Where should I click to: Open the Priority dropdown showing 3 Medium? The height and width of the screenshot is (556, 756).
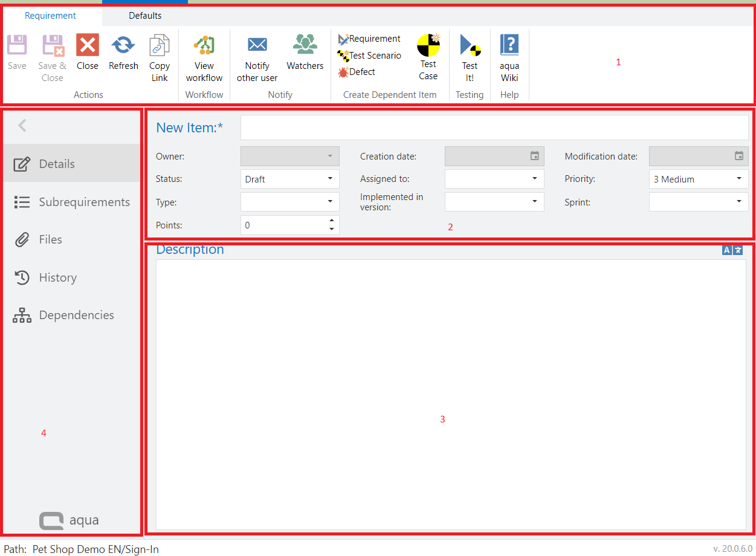[x=738, y=179]
